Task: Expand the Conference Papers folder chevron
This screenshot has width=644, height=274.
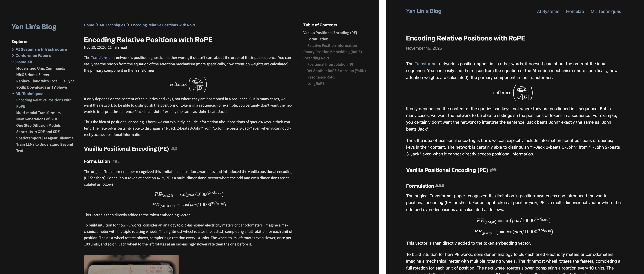Action: pyautogui.click(x=13, y=56)
